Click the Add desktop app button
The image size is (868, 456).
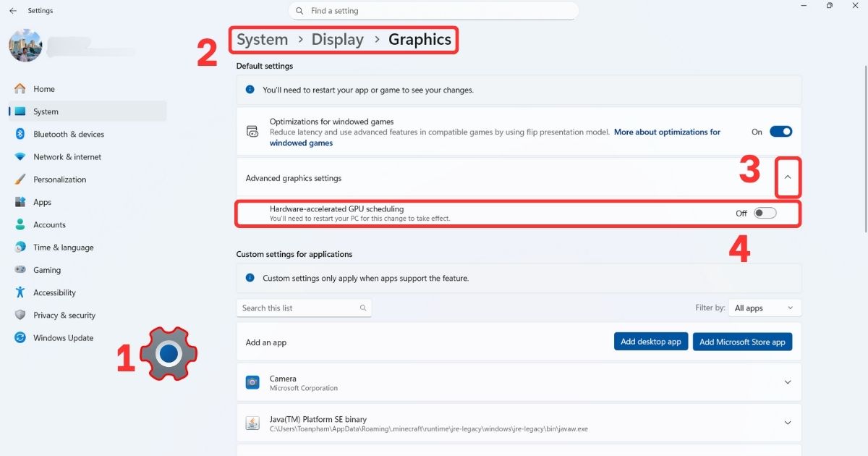[650, 342]
